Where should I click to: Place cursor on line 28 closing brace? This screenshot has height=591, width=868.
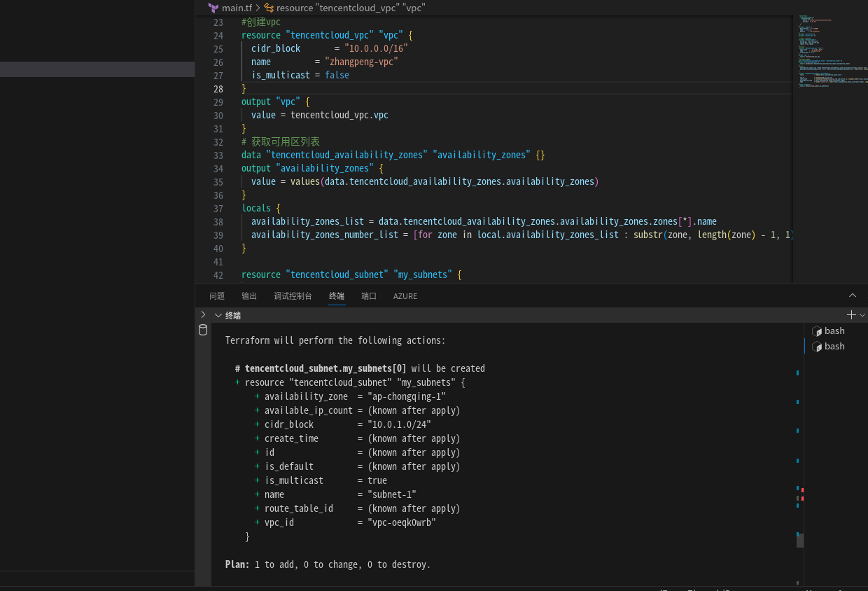244,89
